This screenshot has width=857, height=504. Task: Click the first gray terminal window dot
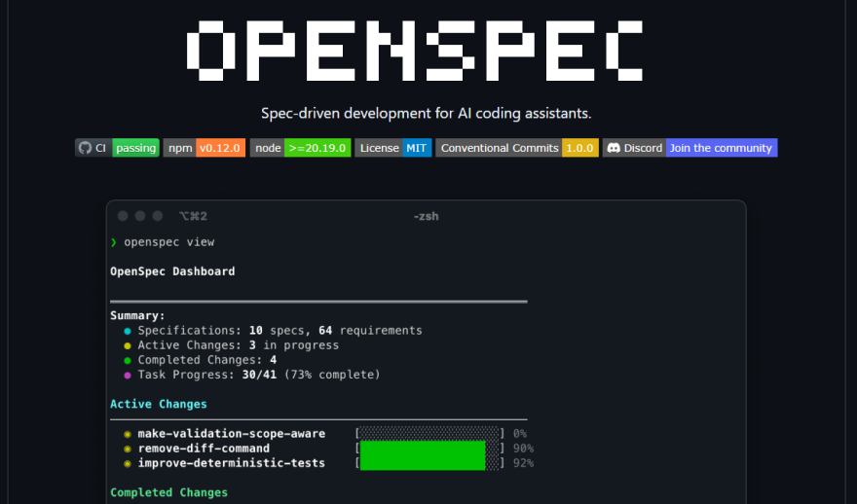pos(123,216)
